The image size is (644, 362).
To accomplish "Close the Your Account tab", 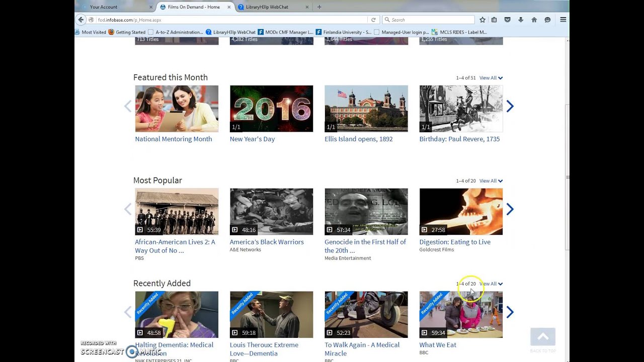I will click(x=151, y=7).
